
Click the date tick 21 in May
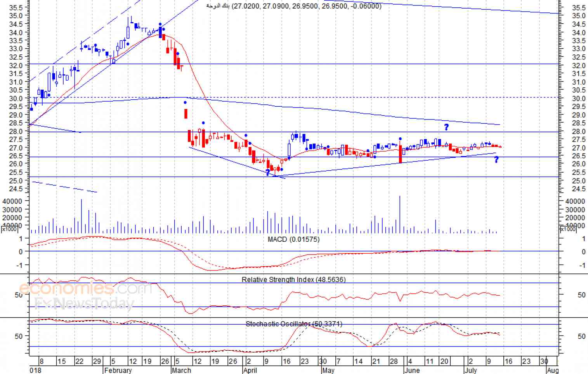[x=376, y=361]
